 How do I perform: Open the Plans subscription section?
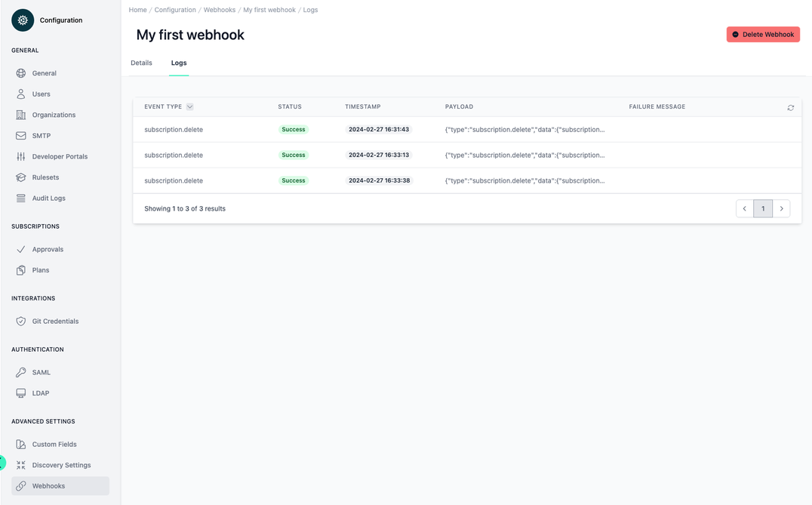pyautogui.click(x=39, y=269)
